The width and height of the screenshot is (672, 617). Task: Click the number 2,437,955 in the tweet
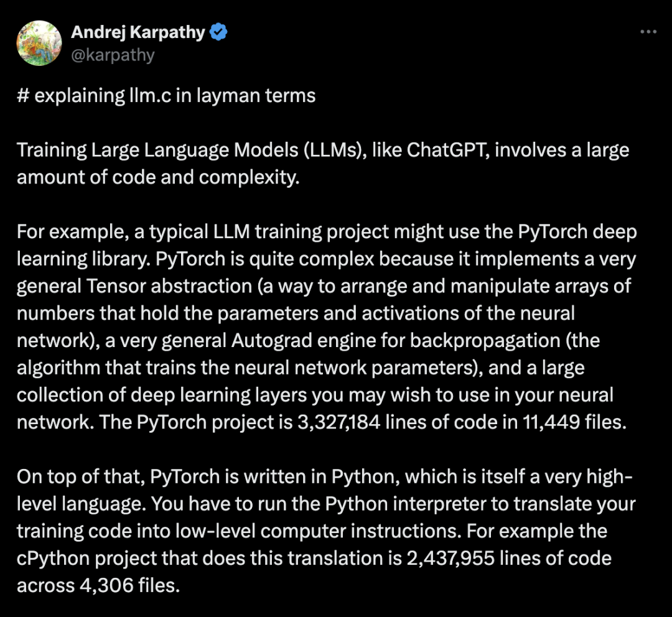(450, 559)
